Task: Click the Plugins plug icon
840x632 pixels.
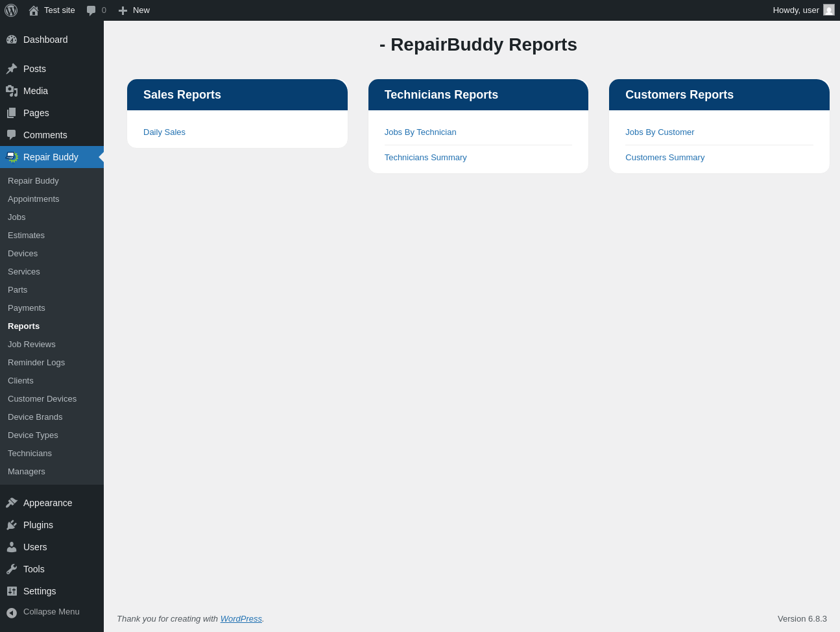Action: 12,525
